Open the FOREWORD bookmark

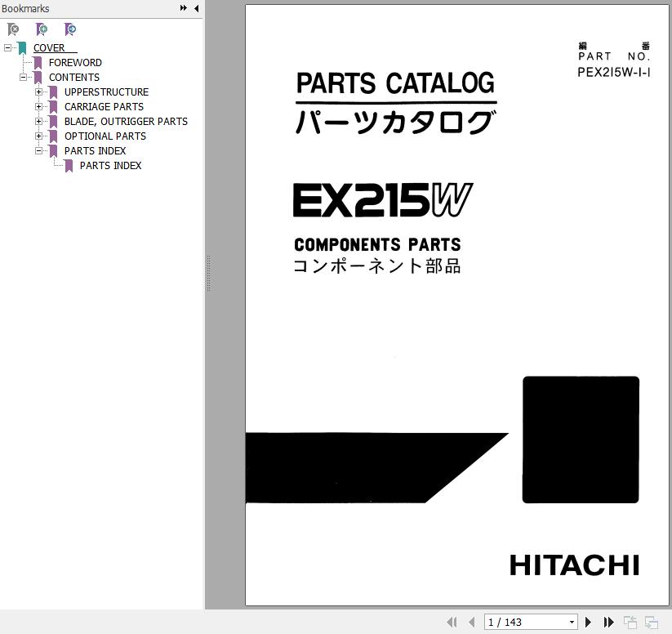pos(75,63)
